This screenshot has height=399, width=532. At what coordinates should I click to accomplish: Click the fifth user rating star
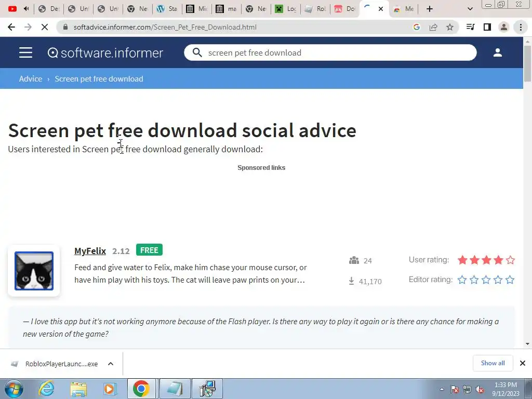pos(510,260)
